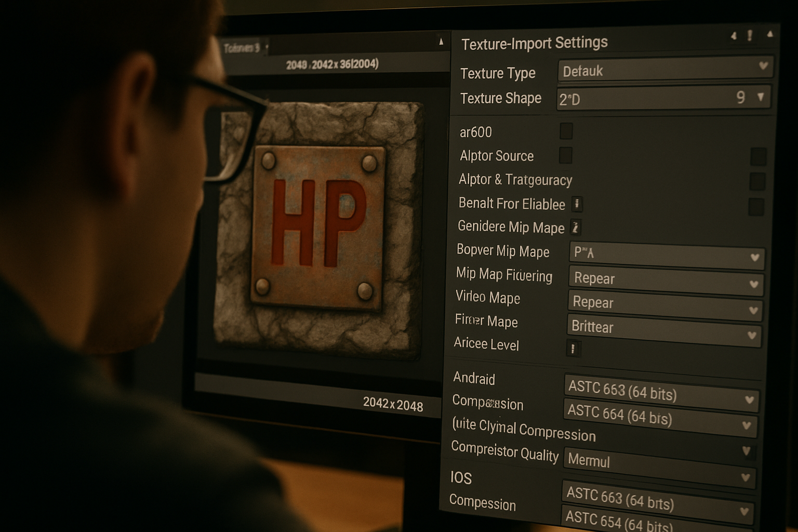
Task: Toggle the far-right checkbox in Benalt Fror Eliablee row
Action: 756,206
